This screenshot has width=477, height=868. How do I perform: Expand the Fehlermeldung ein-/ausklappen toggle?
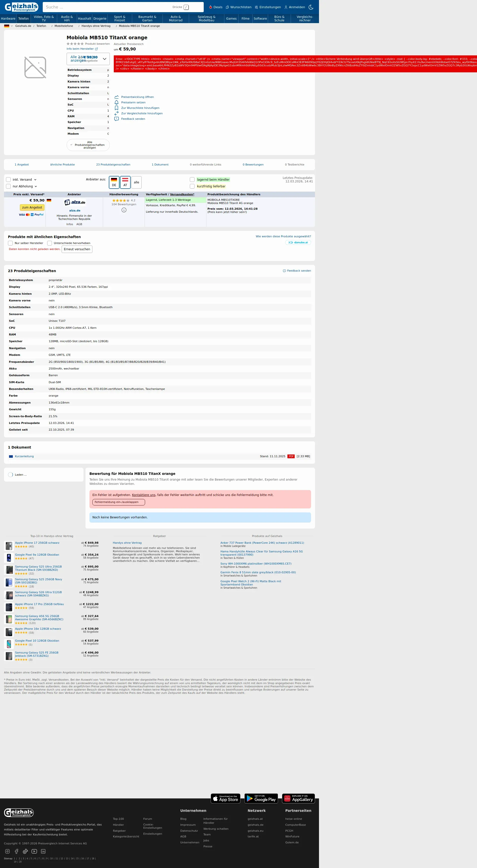[119, 502]
